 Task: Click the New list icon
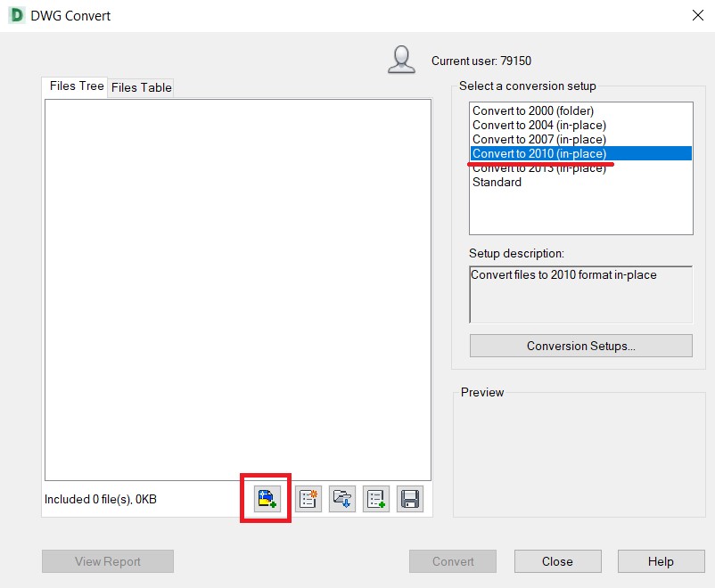[x=308, y=499]
